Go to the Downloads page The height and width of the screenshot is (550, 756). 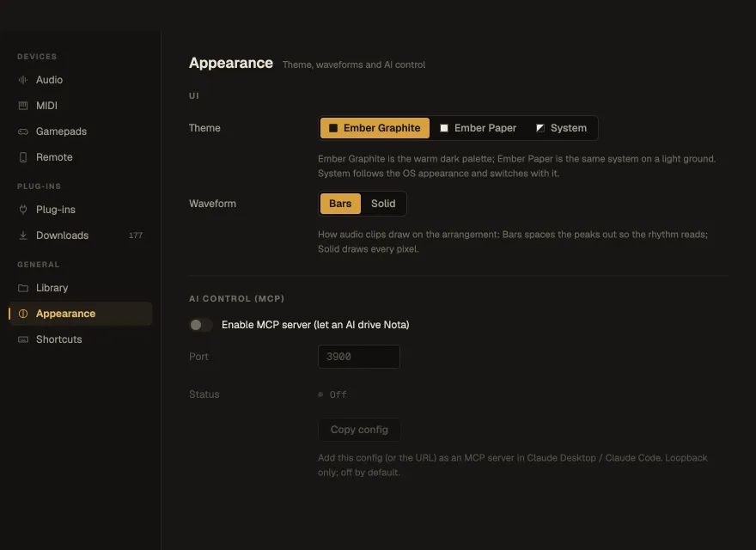pyautogui.click(x=80, y=235)
